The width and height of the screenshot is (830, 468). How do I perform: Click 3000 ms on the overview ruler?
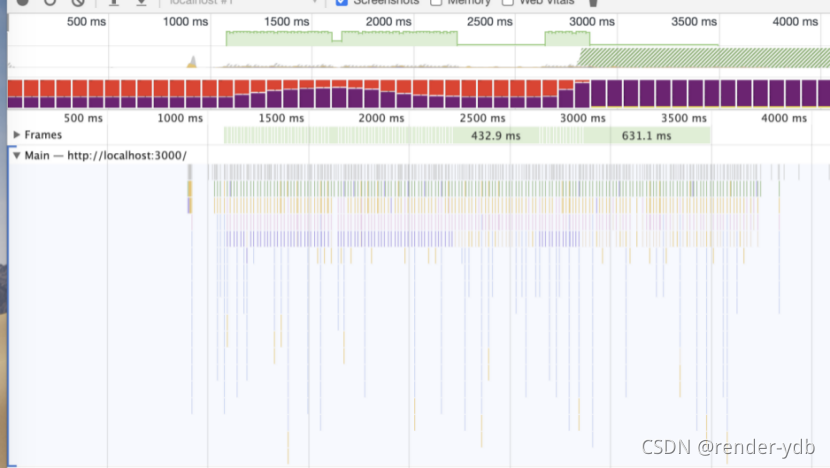[x=592, y=22]
